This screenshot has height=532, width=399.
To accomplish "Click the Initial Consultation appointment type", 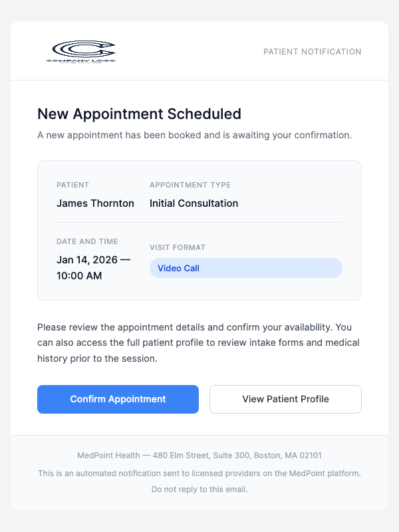I will pos(194,203).
